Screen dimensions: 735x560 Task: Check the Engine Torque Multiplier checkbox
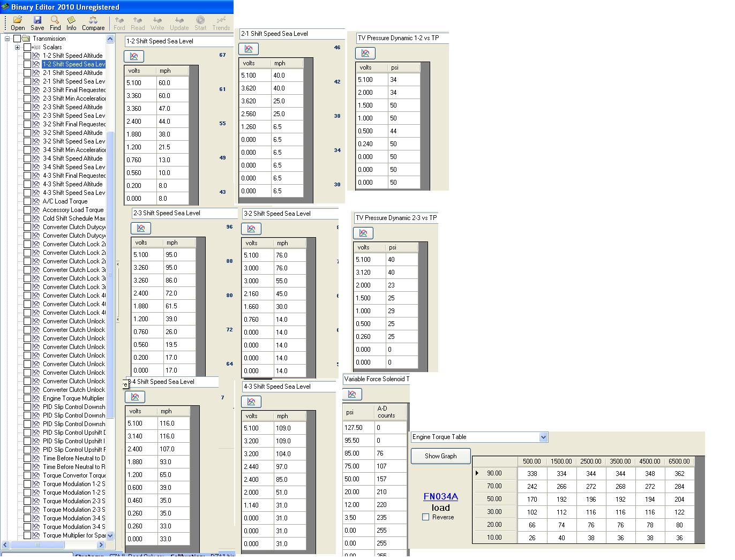tap(27, 398)
